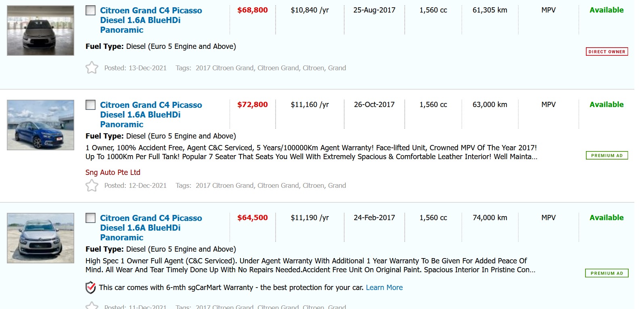Viewport: 644px width, 309px height.
Task: Open the blue Citroen thumbnail image
Action: tap(40, 125)
